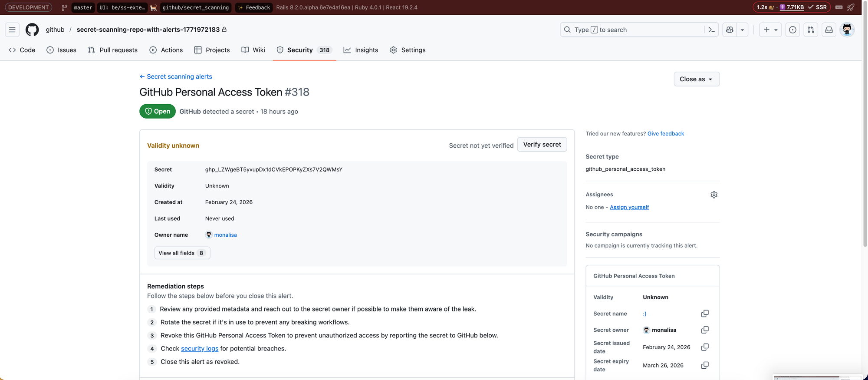This screenshot has height=380, width=868.
Task: Click the rocket icon in dev toolbar
Action: pyautogui.click(x=851, y=7)
